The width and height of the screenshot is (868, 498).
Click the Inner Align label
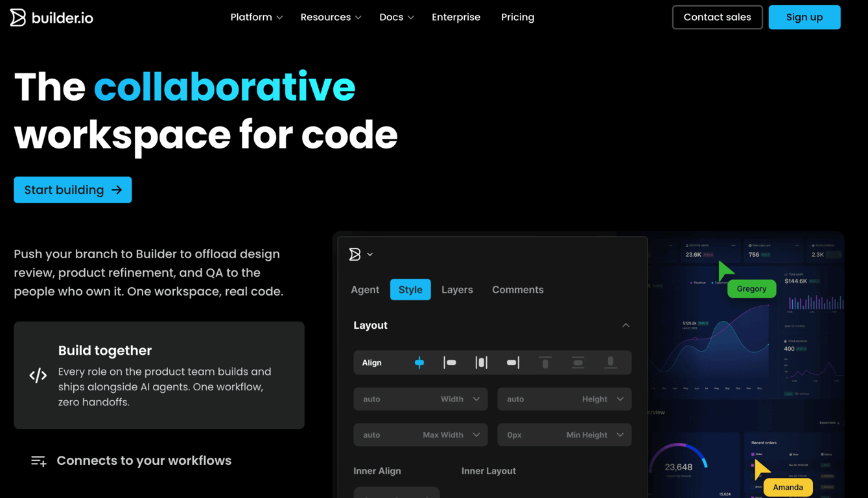(377, 471)
